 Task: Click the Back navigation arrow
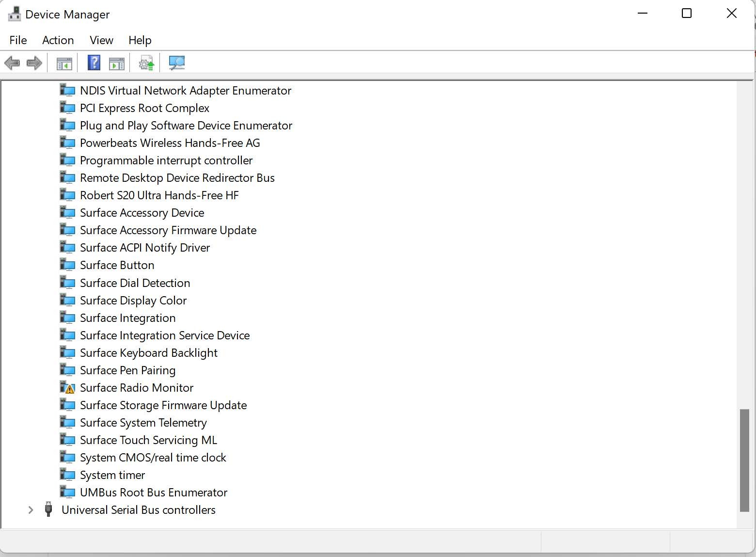[12, 63]
